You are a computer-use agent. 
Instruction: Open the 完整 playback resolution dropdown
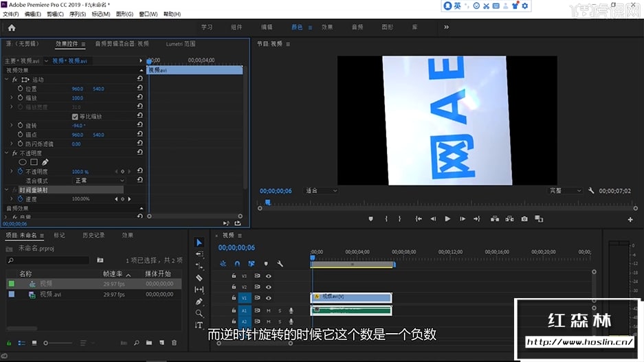(565, 190)
